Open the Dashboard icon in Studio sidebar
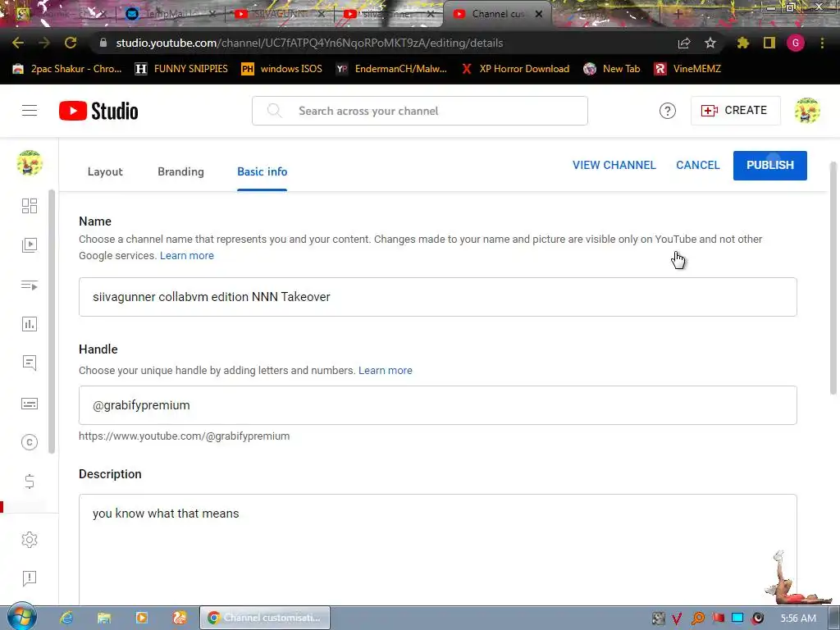This screenshot has height=630, width=840. coord(30,206)
